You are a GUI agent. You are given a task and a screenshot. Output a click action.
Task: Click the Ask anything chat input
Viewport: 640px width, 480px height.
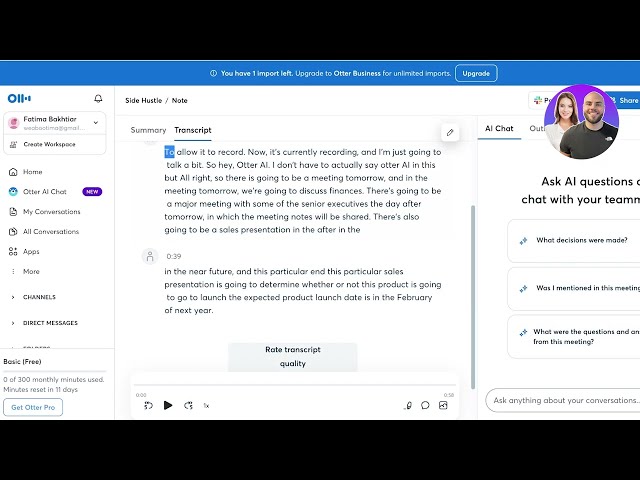click(x=563, y=400)
